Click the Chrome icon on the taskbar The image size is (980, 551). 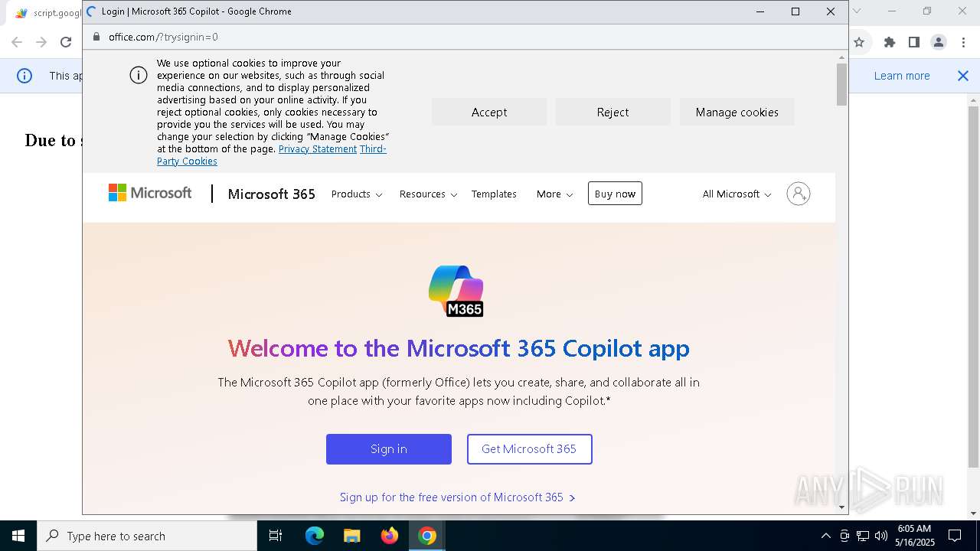tap(427, 536)
